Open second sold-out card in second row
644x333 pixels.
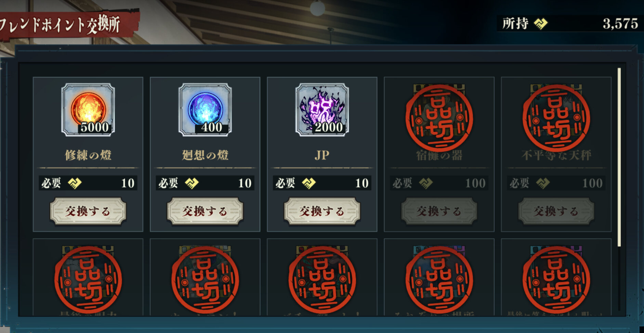click(x=205, y=277)
